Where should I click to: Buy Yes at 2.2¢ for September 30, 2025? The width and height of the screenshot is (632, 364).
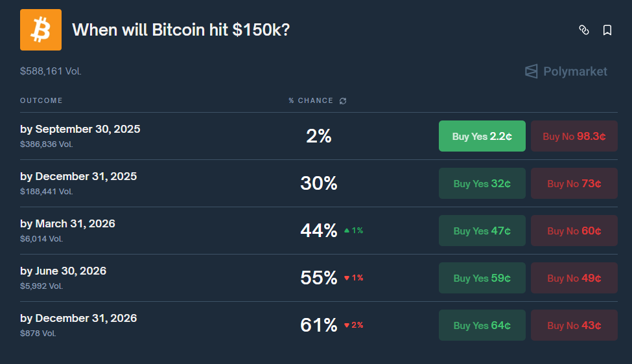(x=482, y=136)
